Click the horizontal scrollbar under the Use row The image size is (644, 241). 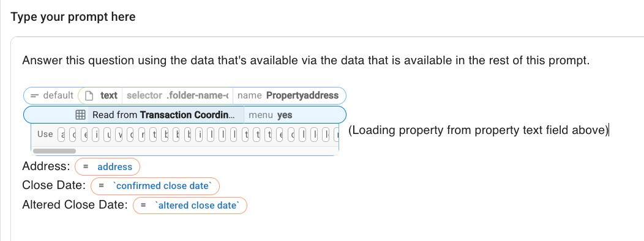[54, 151]
